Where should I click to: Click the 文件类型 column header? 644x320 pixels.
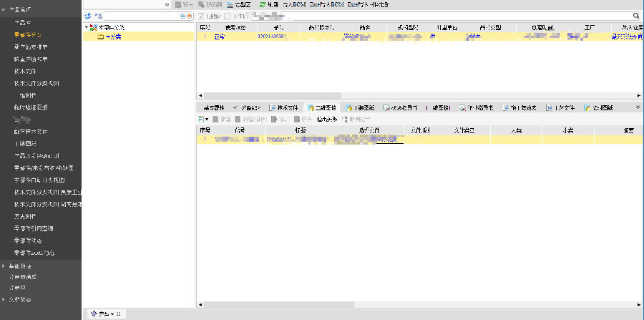click(464, 130)
